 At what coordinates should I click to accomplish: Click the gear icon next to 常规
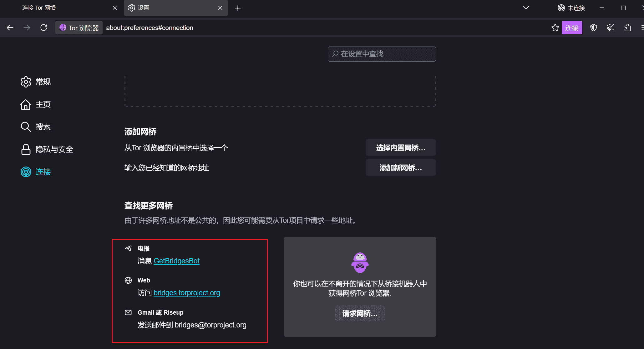tap(26, 82)
